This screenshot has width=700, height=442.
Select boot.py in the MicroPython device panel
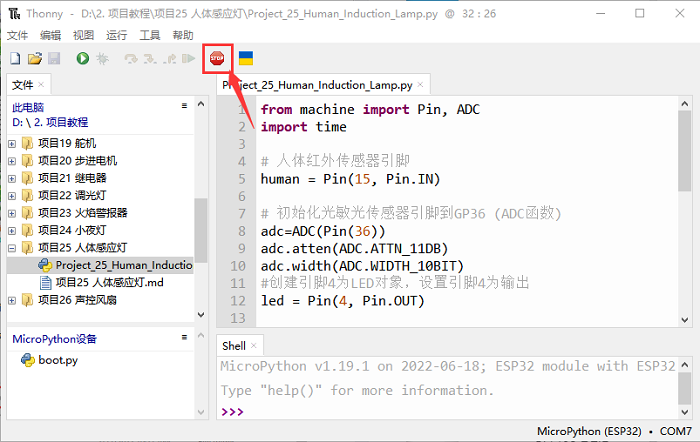57,360
